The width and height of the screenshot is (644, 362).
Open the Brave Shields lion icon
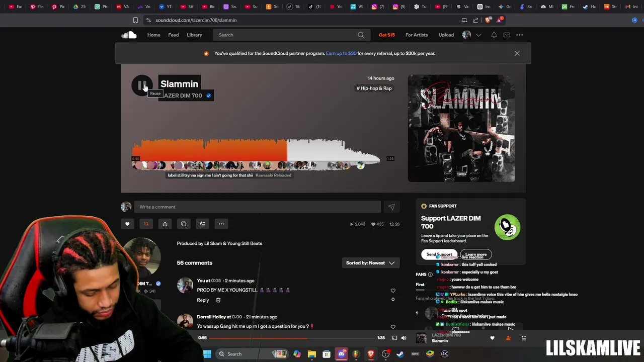pos(488,20)
